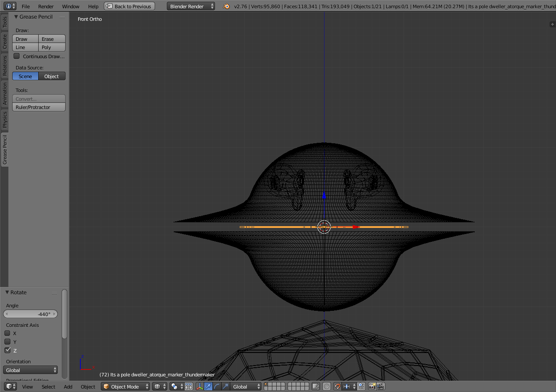Check the X constraint axis box
The image size is (556, 392).
(x=7, y=333)
